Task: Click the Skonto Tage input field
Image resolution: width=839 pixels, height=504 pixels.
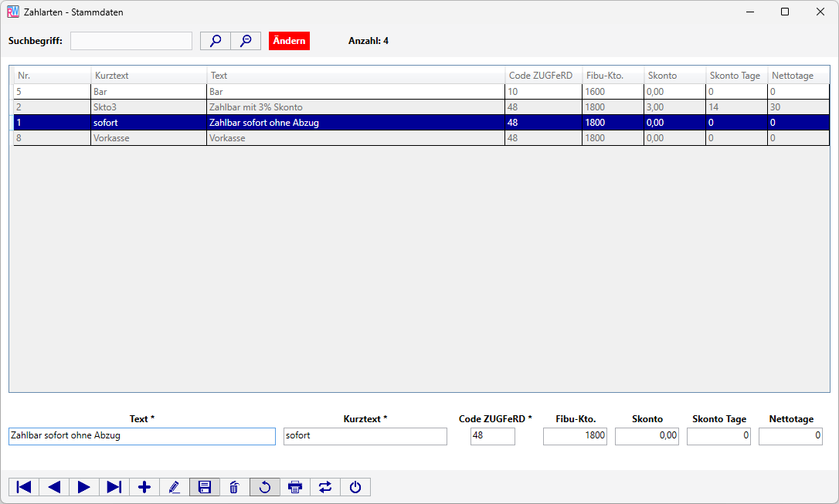Action: 719,436
